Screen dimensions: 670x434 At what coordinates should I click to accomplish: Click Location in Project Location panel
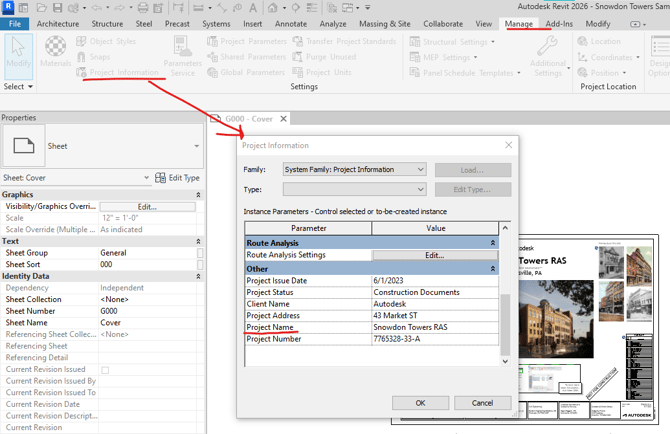point(599,41)
